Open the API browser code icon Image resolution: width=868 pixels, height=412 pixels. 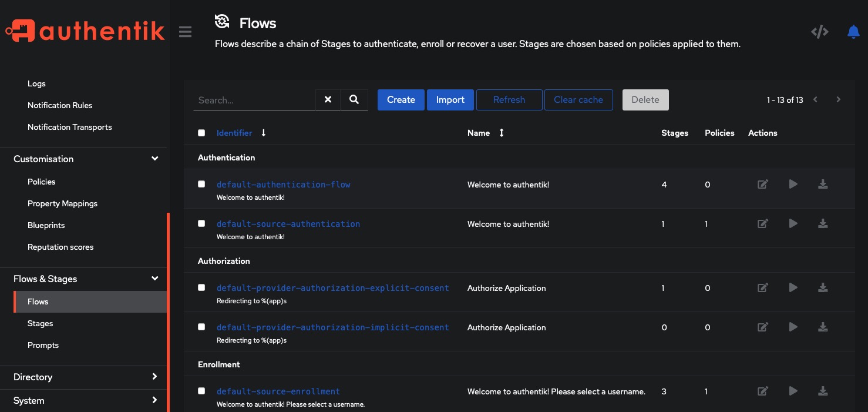click(819, 32)
